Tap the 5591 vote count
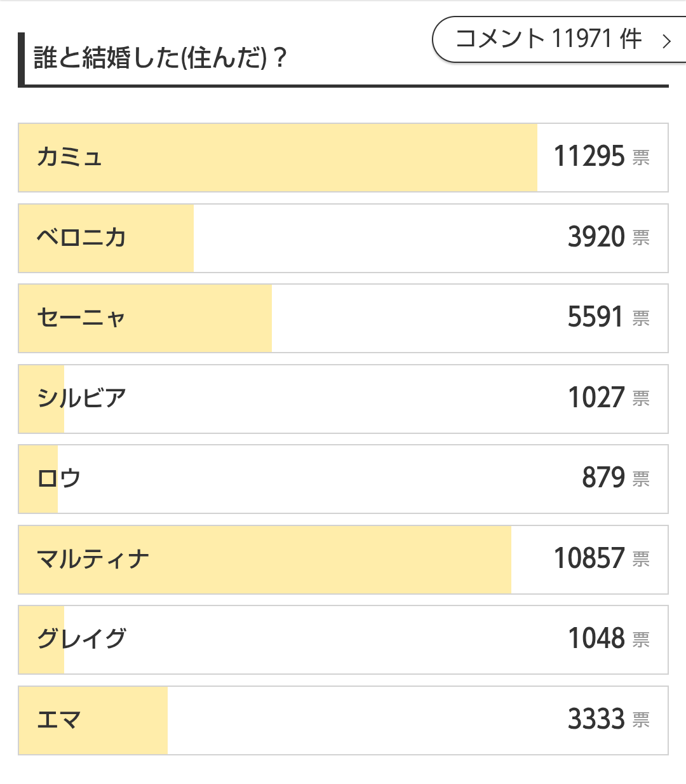The width and height of the screenshot is (686, 784). coord(595,317)
